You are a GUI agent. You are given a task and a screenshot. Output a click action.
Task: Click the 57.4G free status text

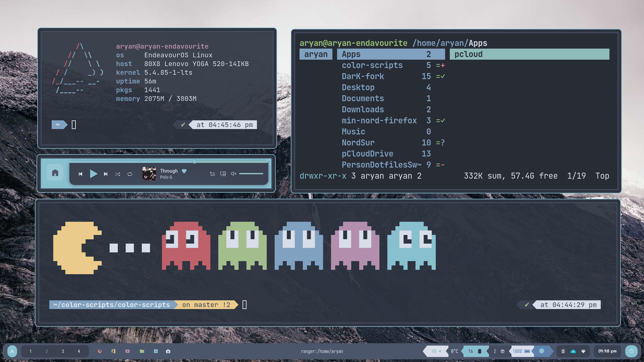pyautogui.click(x=534, y=176)
